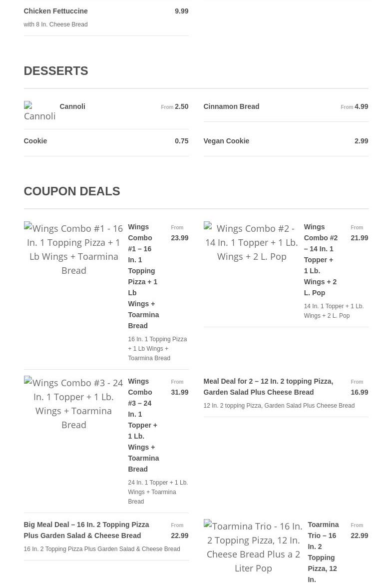Click the Cannoli image thumbnail

pos(39,111)
